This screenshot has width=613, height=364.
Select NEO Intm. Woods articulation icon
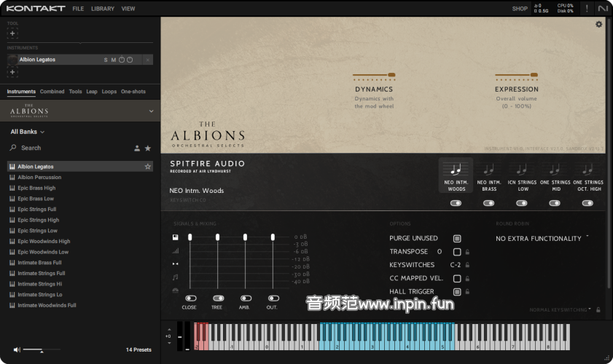click(456, 169)
